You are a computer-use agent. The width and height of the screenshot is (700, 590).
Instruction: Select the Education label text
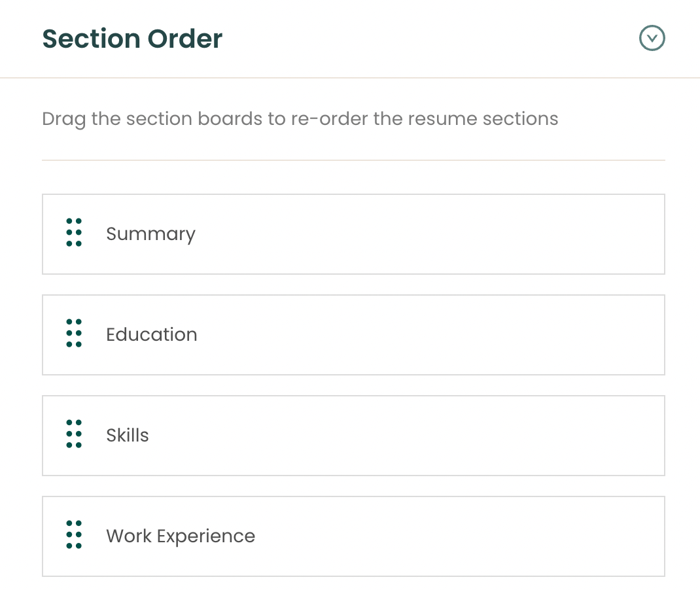(x=151, y=334)
